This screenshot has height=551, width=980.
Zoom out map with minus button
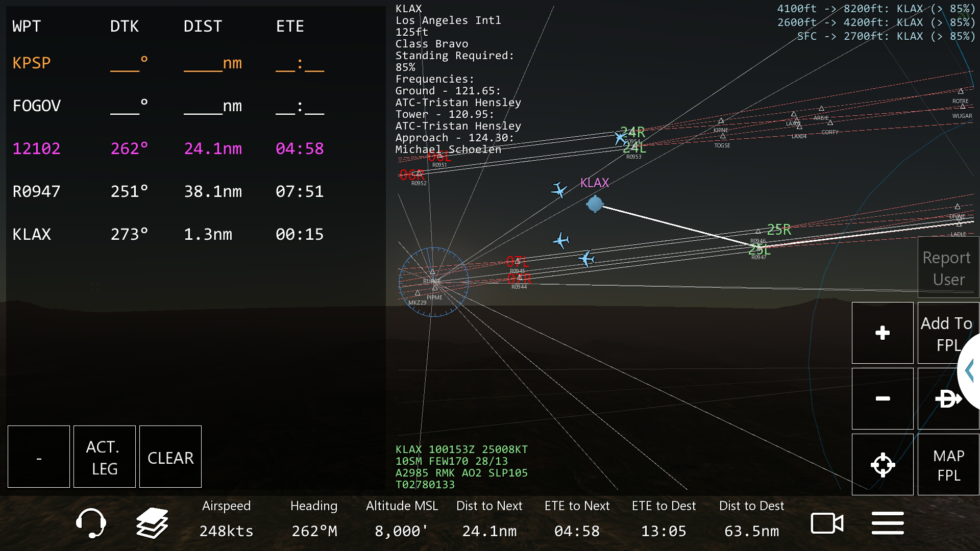point(883,398)
